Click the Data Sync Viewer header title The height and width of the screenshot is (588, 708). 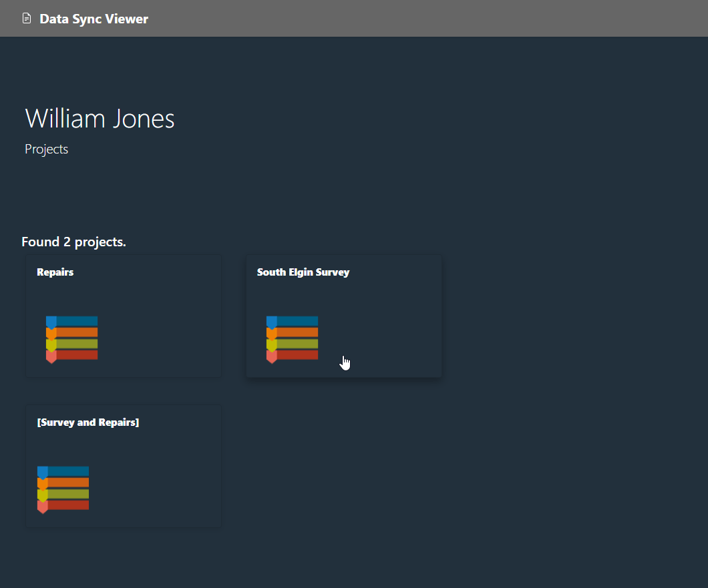tap(94, 19)
